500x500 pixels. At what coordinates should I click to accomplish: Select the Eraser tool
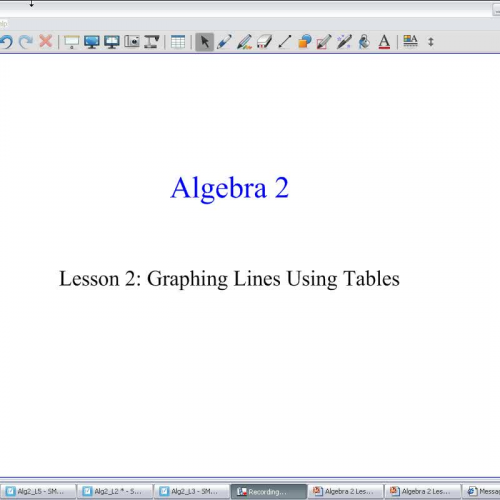[x=264, y=42]
